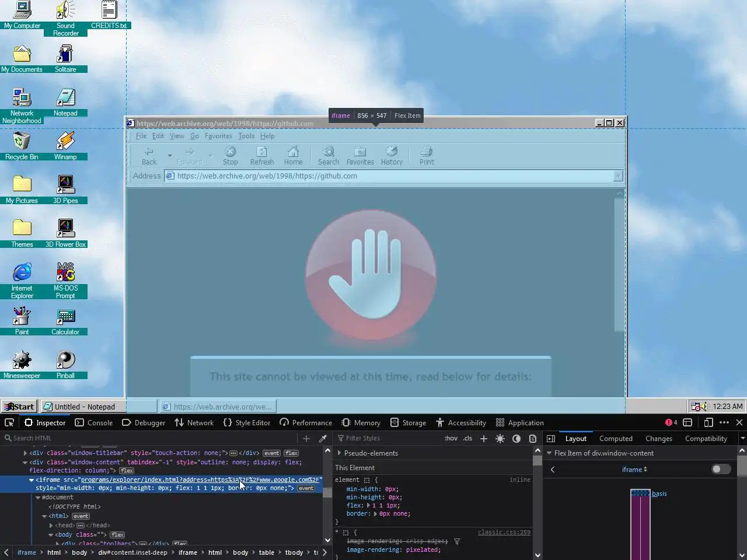
Task: Switch to the Computed sidebar tab
Action: (616, 438)
